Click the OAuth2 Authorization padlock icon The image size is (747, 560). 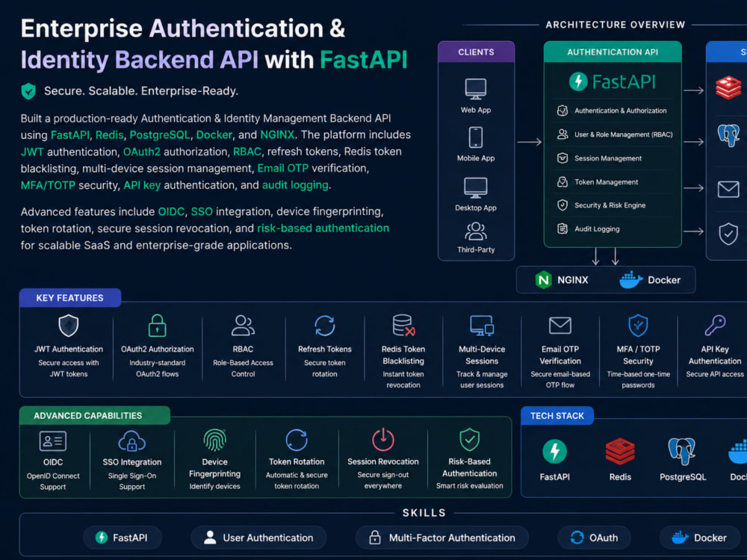pos(157,326)
